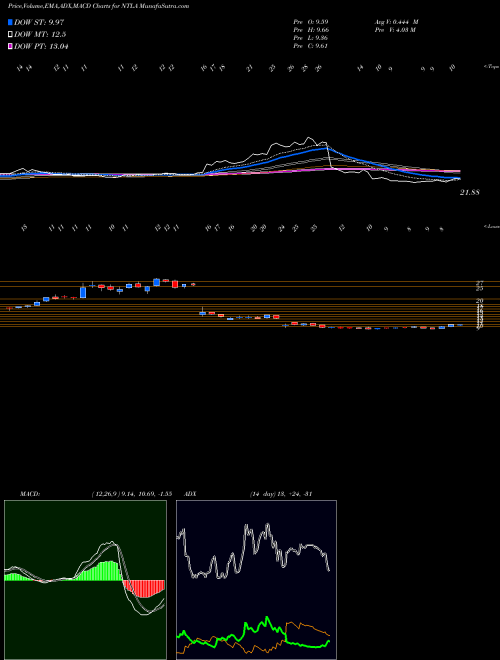The image size is (500, 660).
Task: Select the 'DOW PT: 13.04' label
Action: pos(42,46)
